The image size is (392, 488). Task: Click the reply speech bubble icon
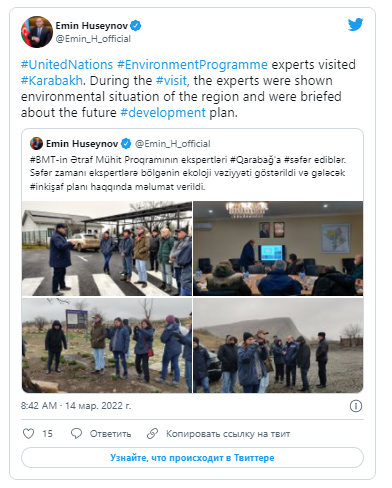(76, 433)
